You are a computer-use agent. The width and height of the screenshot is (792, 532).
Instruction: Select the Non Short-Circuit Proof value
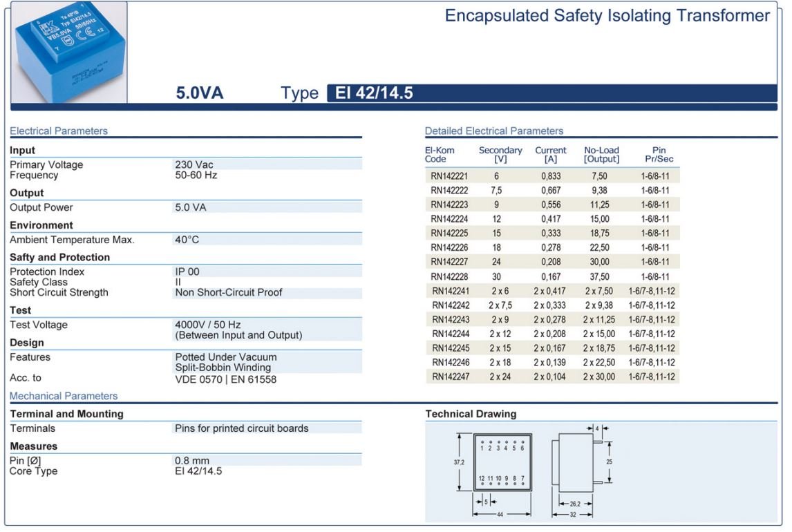pyautogui.click(x=229, y=292)
